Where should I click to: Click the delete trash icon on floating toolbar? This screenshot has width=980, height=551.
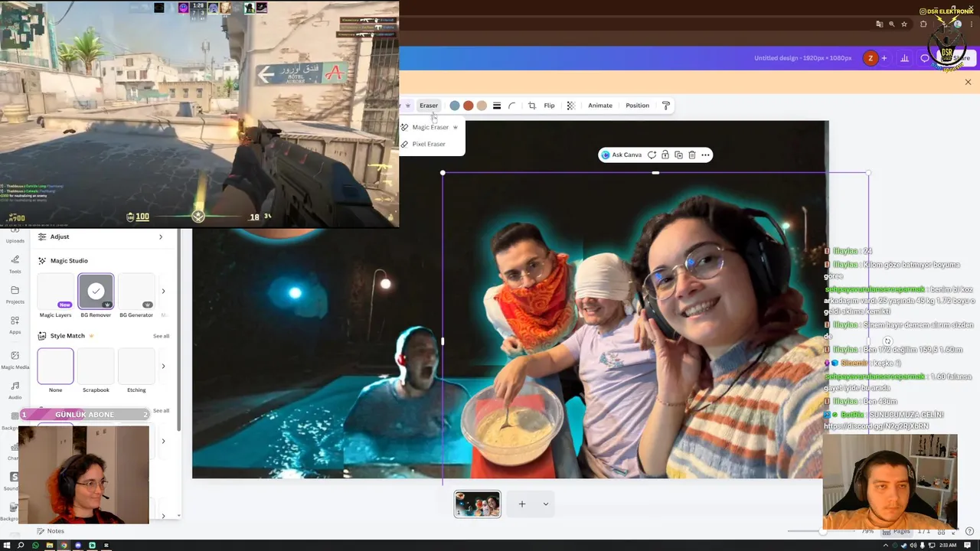(x=692, y=155)
